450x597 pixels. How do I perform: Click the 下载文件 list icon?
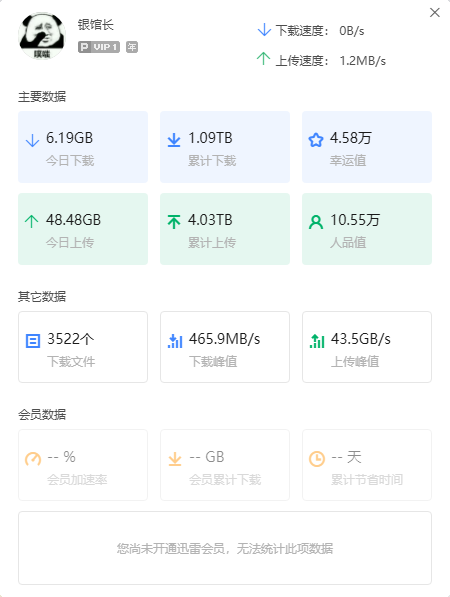pyautogui.click(x=33, y=341)
